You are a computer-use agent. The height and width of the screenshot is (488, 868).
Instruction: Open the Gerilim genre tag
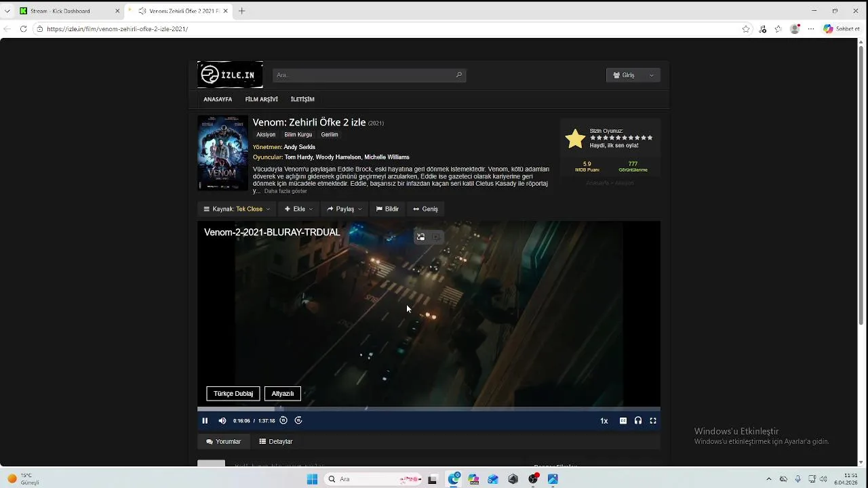pyautogui.click(x=330, y=134)
